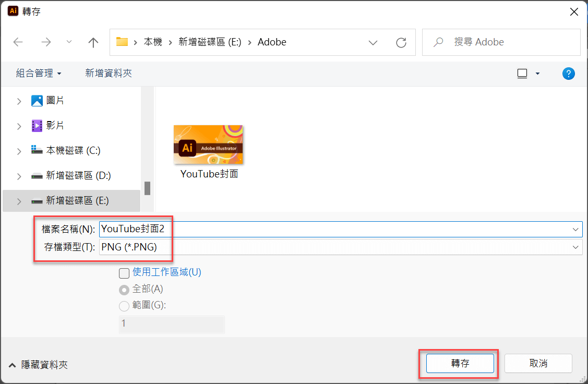Select 新增磁碟區 (E:) drive in sidebar

pos(77,201)
